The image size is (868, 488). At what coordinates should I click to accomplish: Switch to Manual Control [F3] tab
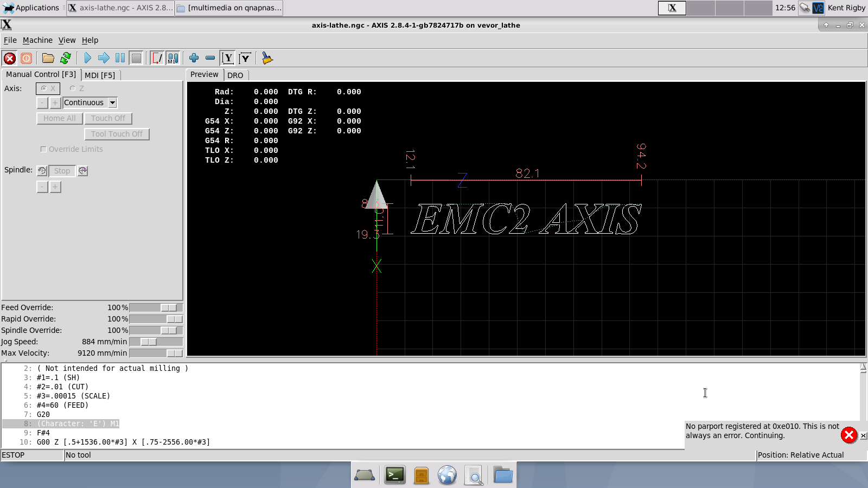41,74
